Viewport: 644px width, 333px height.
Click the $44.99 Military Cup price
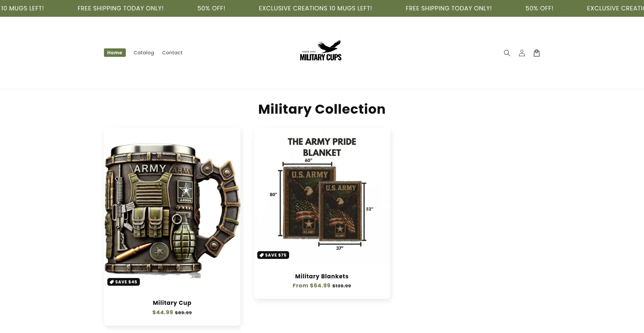[x=163, y=313]
